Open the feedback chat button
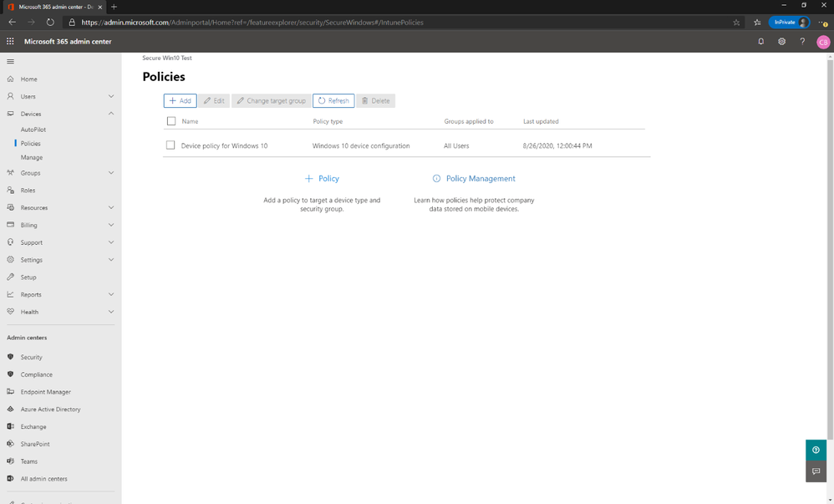 click(816, 471)
